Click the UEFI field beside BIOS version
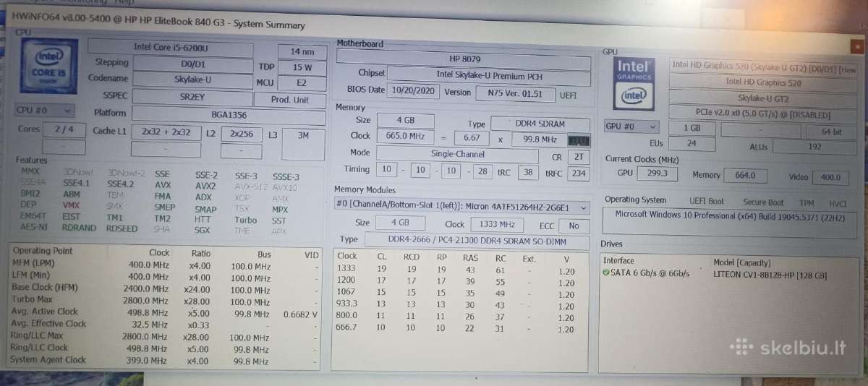The image size is (868, 386). [x=567, y=95]
